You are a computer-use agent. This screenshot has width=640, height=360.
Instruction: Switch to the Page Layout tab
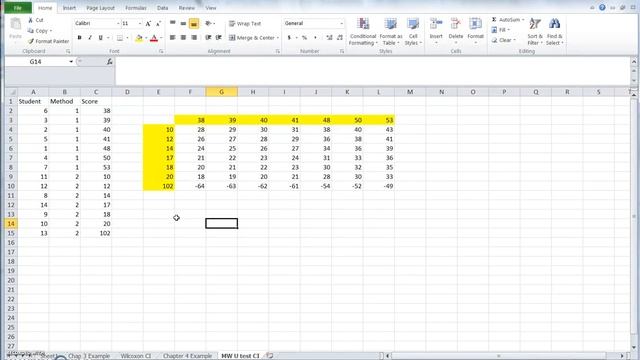pyautogui.click(x=100, y=8)
